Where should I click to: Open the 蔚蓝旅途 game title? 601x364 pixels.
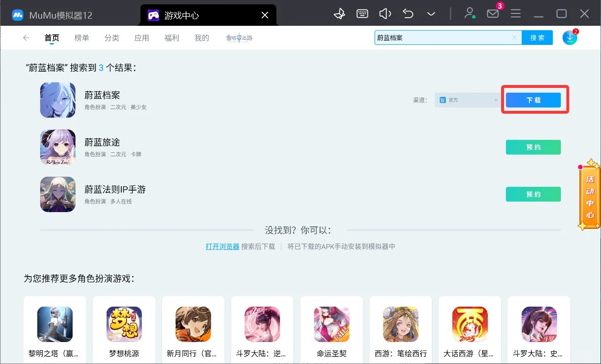(102, 142)
